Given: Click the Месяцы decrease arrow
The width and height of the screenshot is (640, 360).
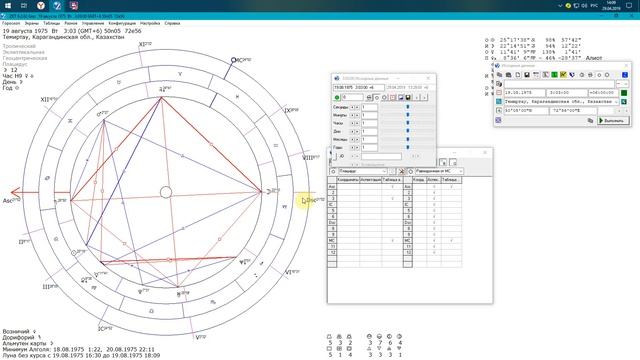Looking at the screenshot, I should click(352, 140).
